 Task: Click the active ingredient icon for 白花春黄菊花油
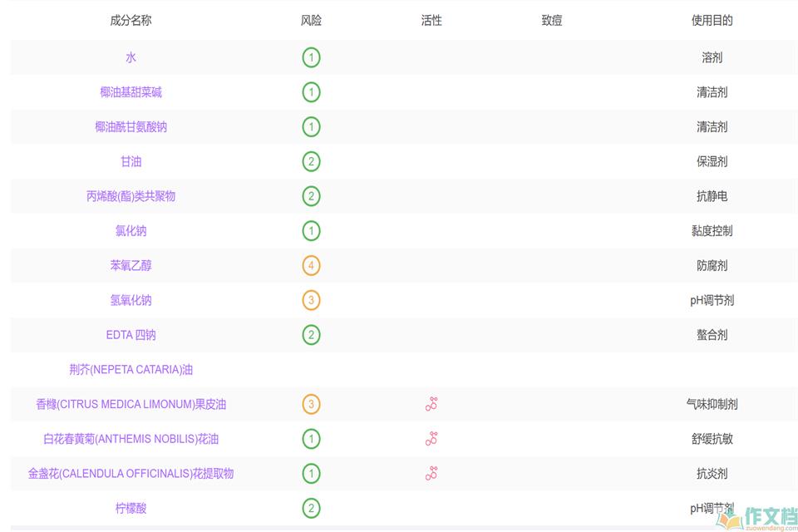(431, 439)
